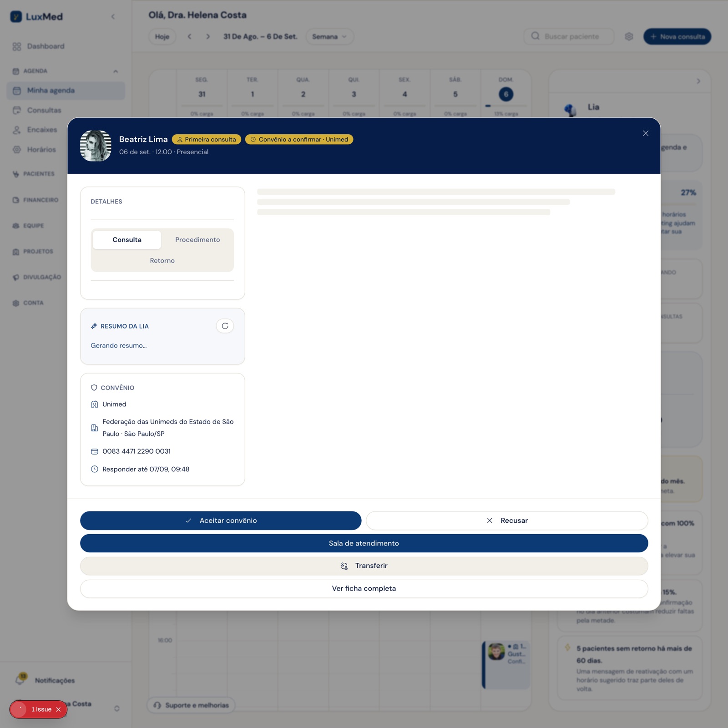Viewport: 728px width, 728px height.
Task: Open Ver ficha completa
Action: coord(364,588)
